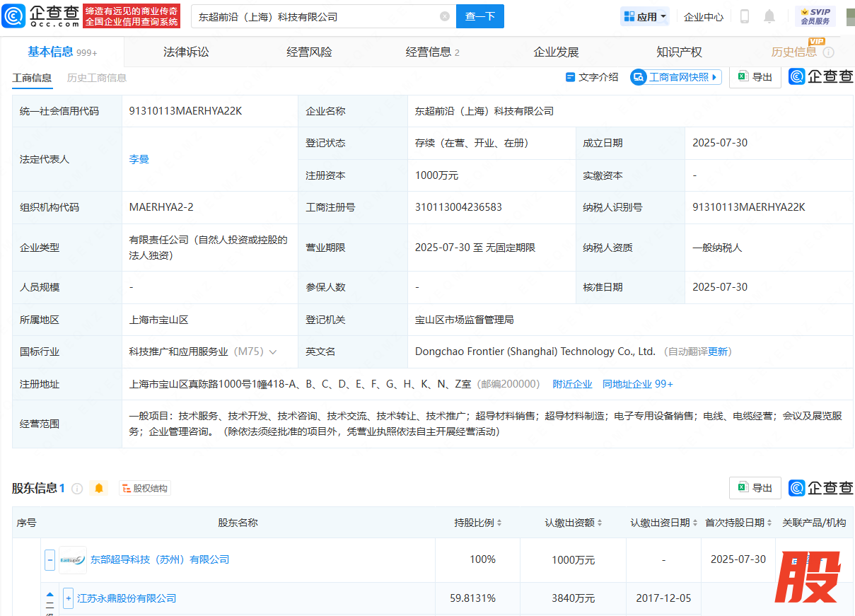Open the mobile app phone icon
Viewport: 855px width, 616px height.
click(744, 16)
